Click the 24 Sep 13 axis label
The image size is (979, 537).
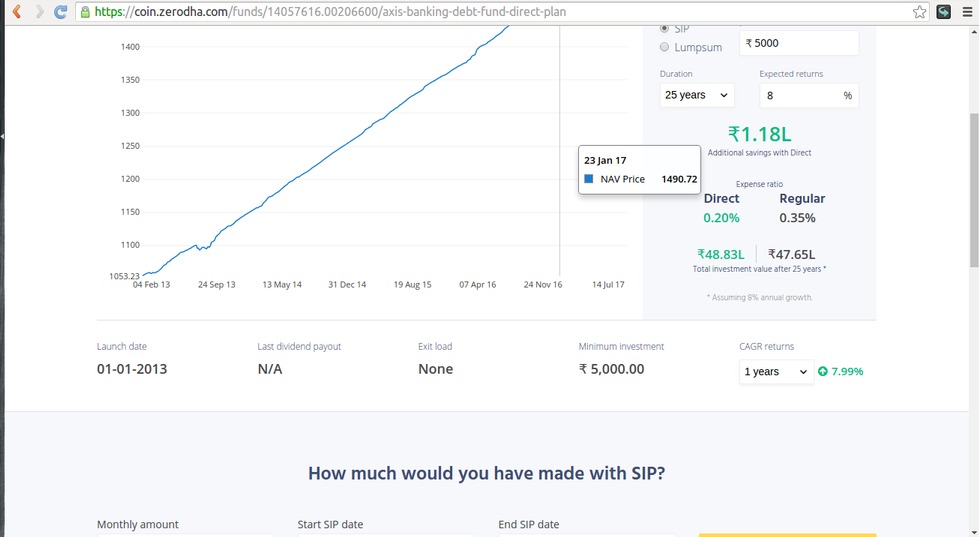(x=217, y=285)
